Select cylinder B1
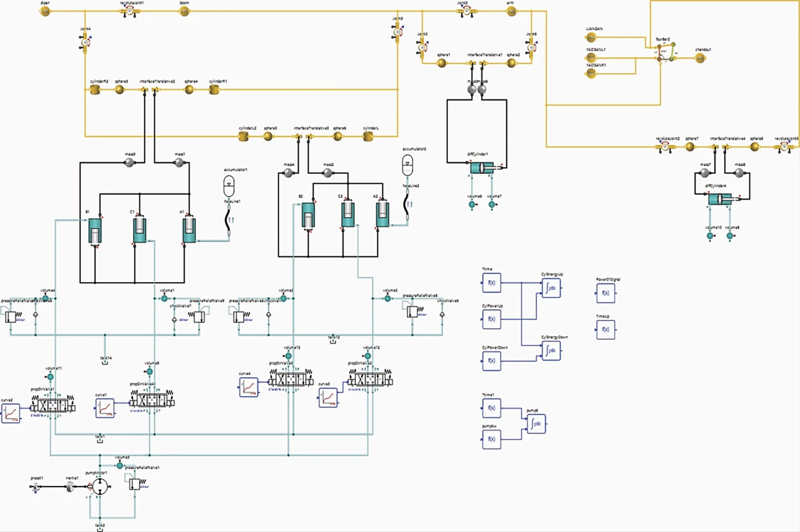This screenshot has width=800, height=532. pos(96,232)
